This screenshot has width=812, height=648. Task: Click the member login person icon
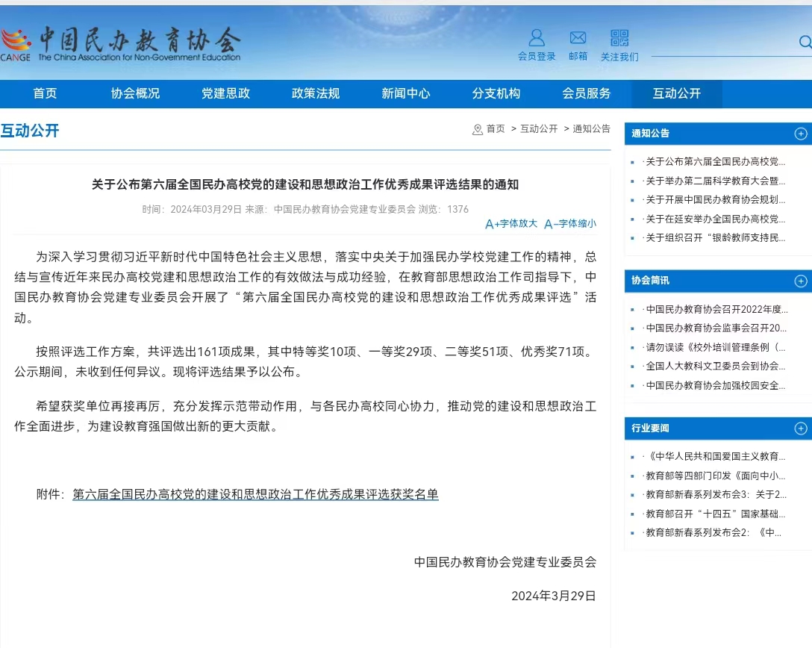(537, 38)
